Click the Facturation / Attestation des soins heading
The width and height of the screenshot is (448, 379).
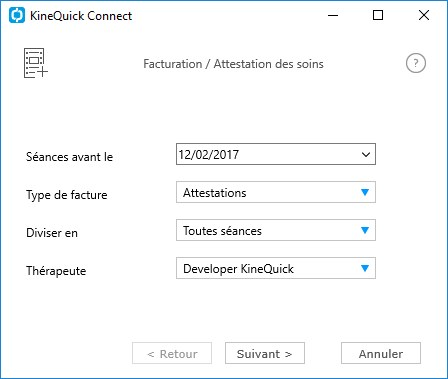[x=233, y=64]
